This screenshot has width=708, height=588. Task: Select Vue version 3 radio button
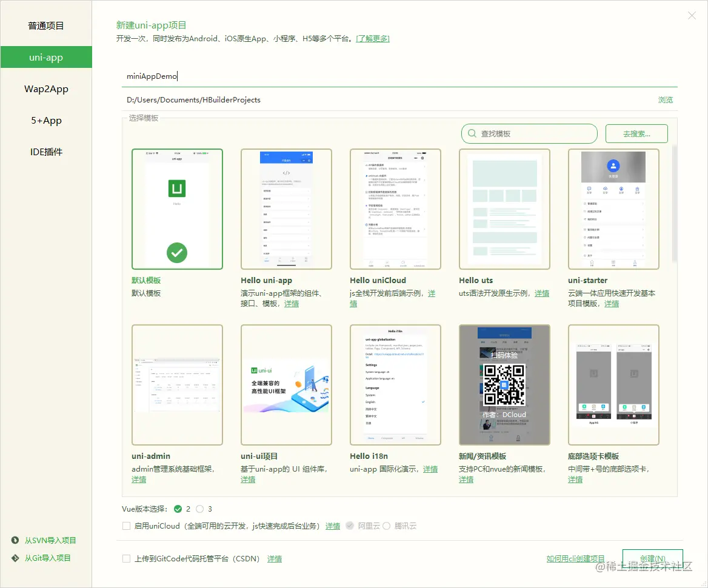point(200,509)
